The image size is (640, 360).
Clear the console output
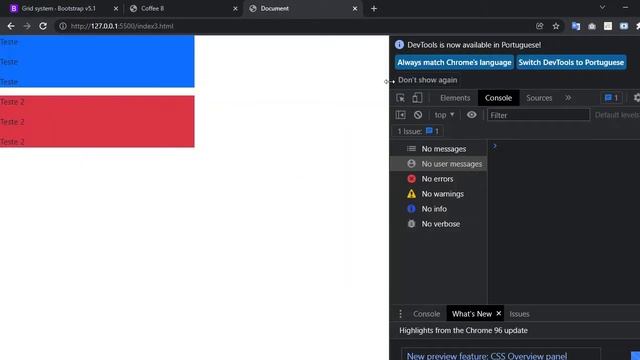pos(418,115)
